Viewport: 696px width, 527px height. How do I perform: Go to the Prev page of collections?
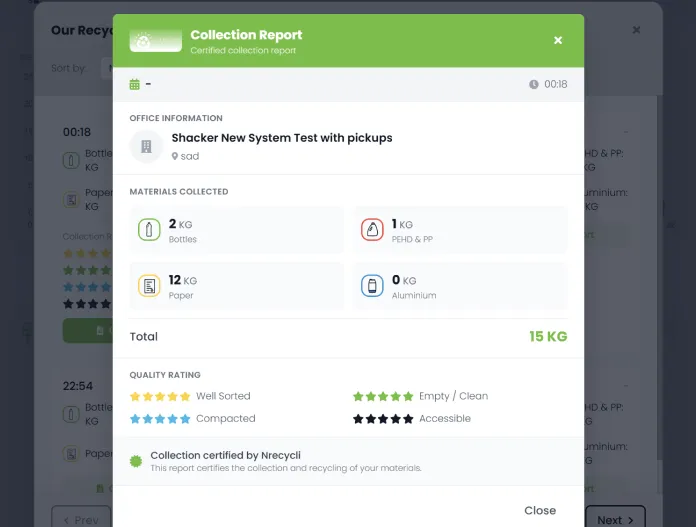tap(81, 519)
